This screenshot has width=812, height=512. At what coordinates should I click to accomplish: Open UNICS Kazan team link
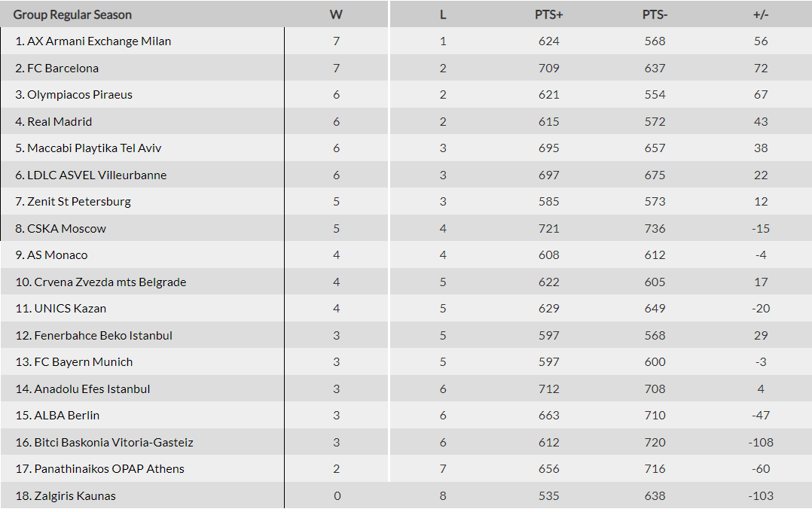click(70, 309)
